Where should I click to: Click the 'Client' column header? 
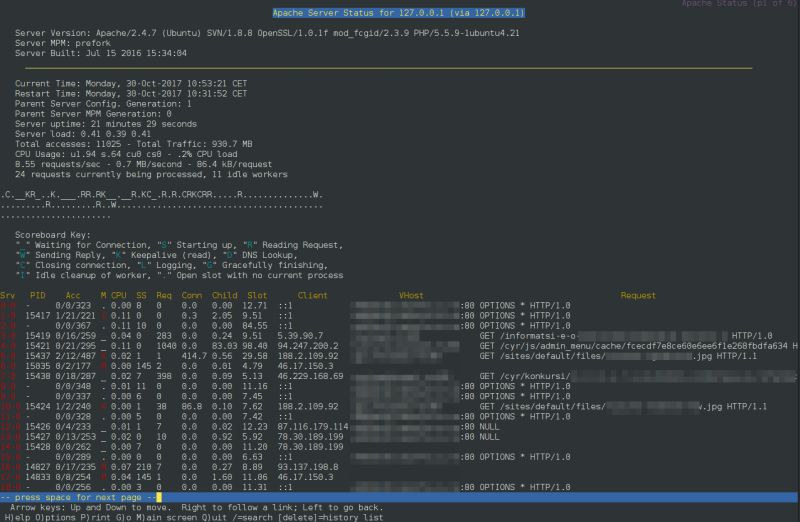pyautogui.click(x=313, y=295)
